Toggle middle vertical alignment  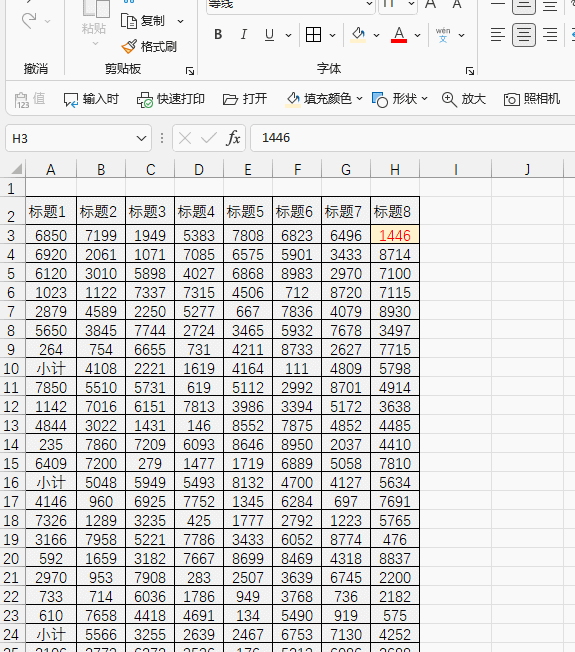coord(523,5)
